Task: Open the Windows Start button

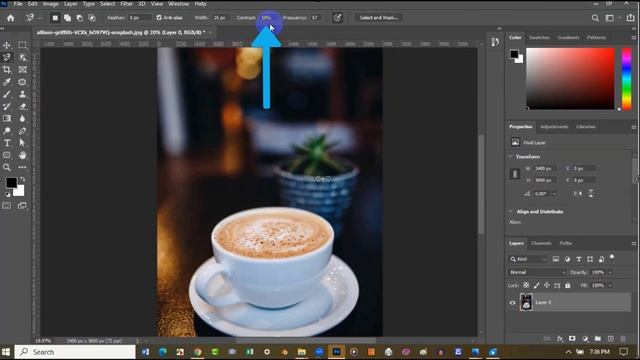Action: pos(6,352)
